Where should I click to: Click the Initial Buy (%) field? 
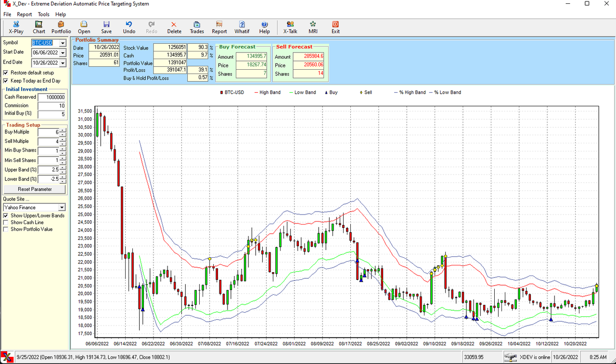click(x=51, y=114)
